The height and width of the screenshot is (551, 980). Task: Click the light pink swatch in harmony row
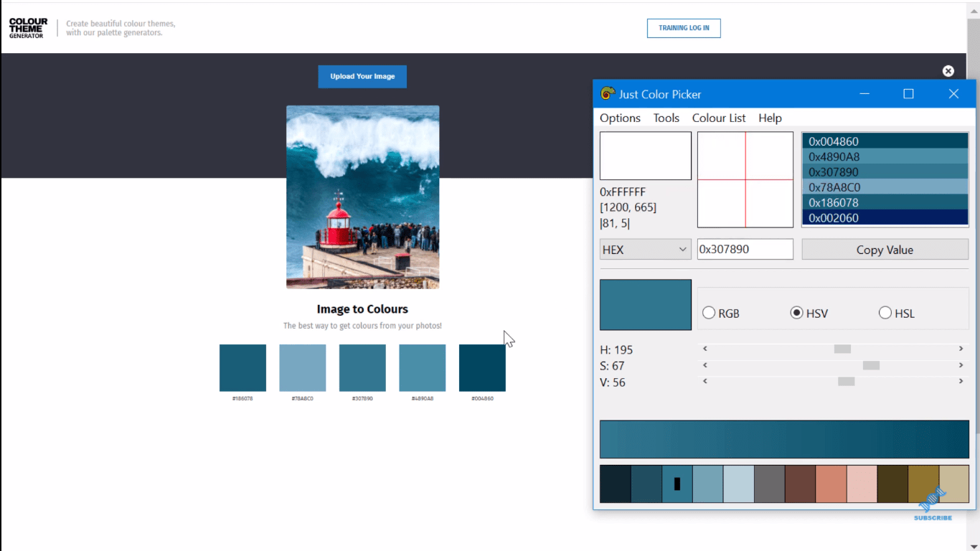pyautogui.click(x=862, y=484)
